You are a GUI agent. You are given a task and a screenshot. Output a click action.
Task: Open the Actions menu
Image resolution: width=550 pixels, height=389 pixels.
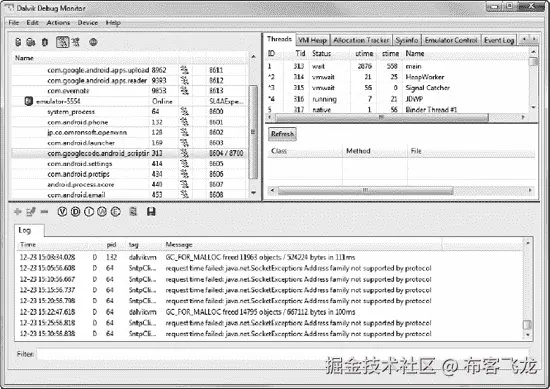(x=58, y=23)
